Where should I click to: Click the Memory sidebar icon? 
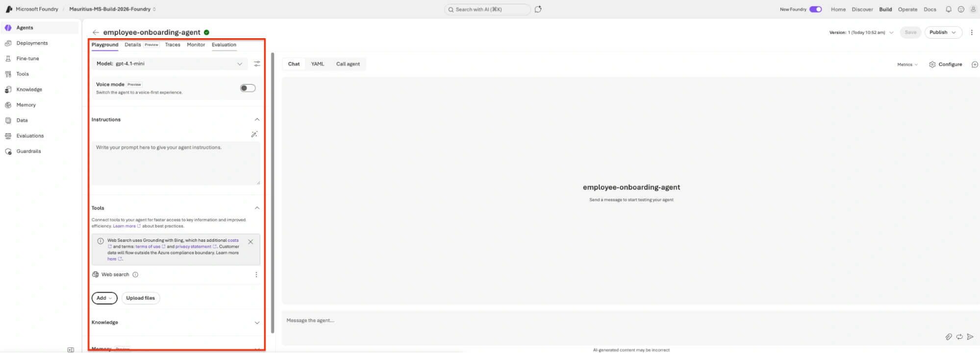click(8, 105)
